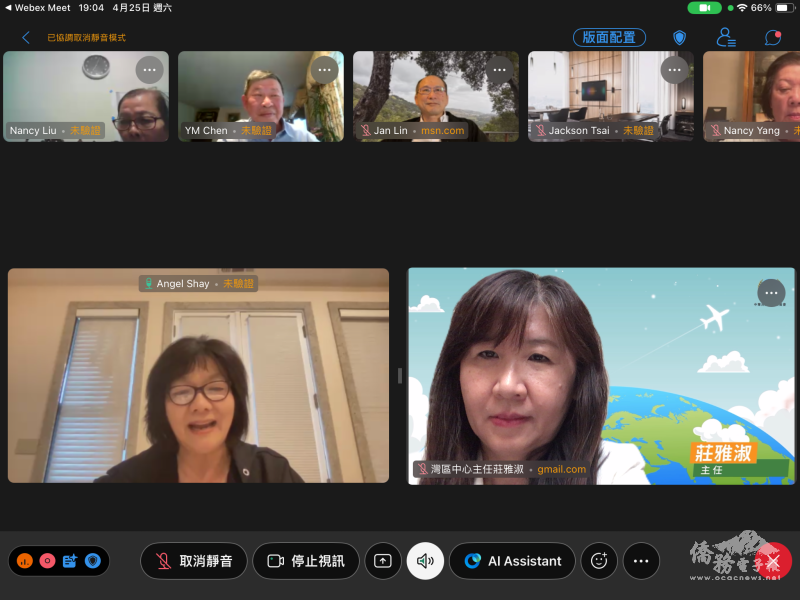
Task: Go back using the top-left chevron
Action: pos(26,38)
